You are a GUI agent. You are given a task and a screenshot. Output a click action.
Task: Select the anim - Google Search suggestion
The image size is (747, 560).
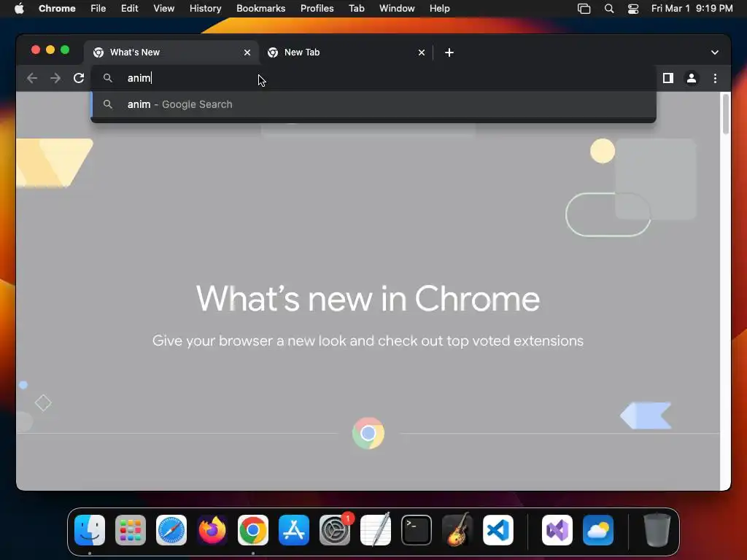pyautogui.click(x=373, y=104)
